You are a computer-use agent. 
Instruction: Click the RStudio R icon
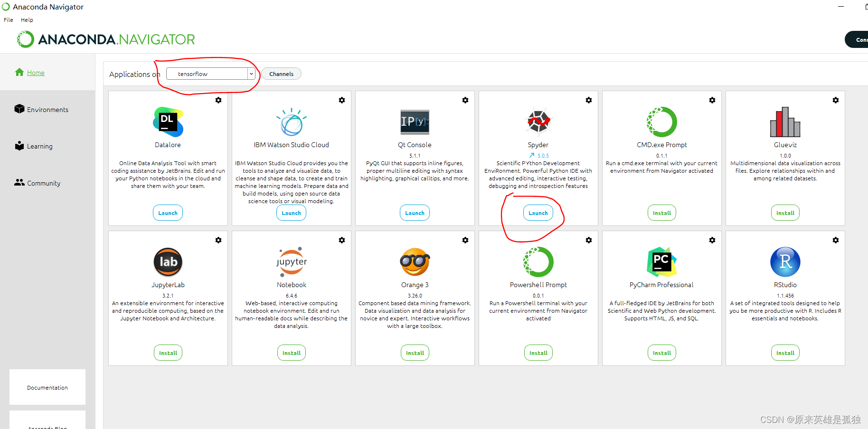point(785,262)
